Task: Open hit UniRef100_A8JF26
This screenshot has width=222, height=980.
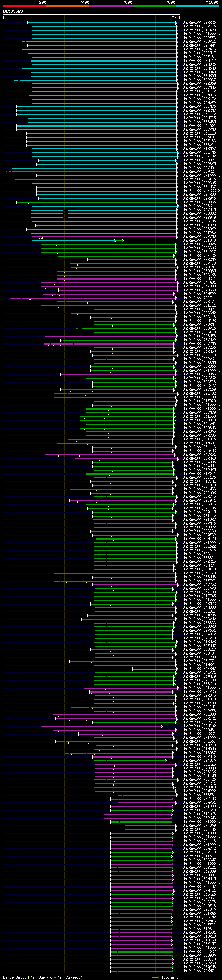Action: 199,779
